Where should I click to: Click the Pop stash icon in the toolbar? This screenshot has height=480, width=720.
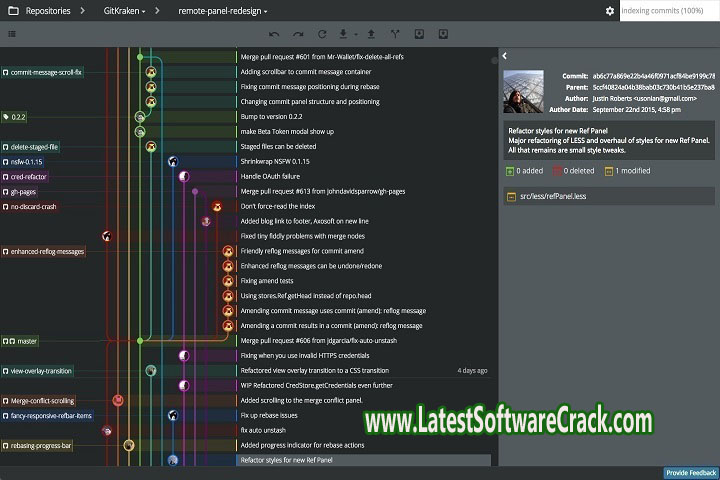click(442, 34)
